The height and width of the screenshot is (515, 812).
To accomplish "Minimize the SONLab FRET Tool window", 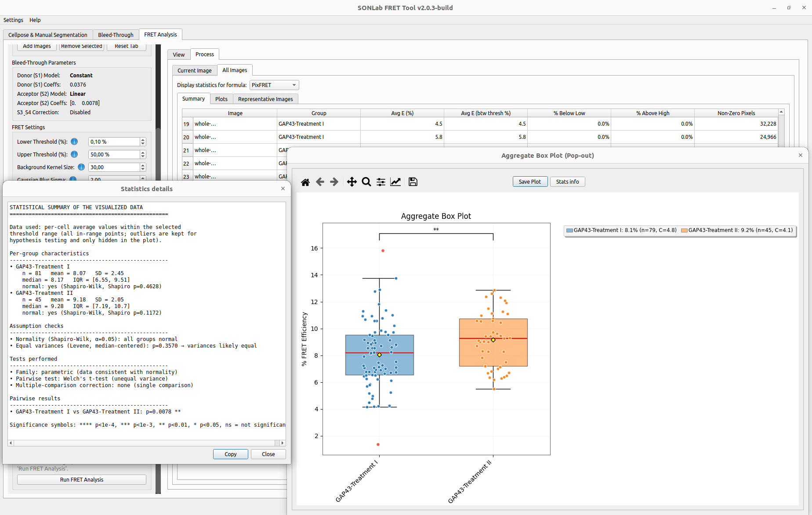I will coord(774,8).
